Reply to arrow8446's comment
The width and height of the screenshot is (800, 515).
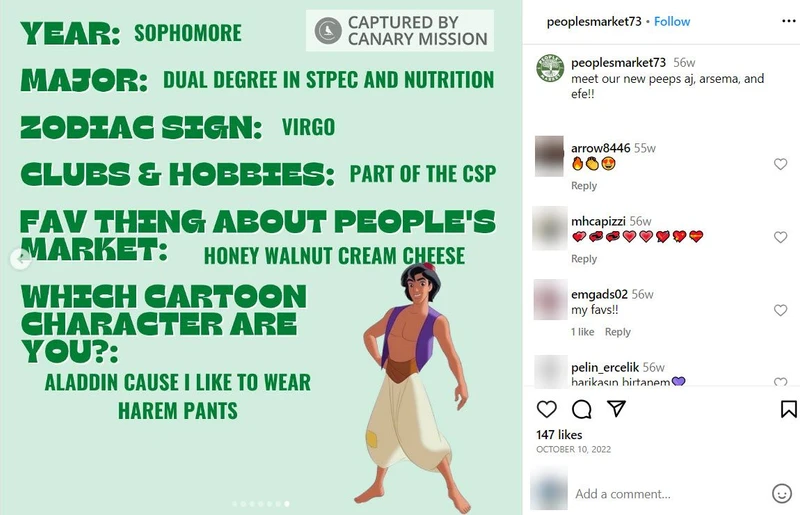tap(584, 186)
